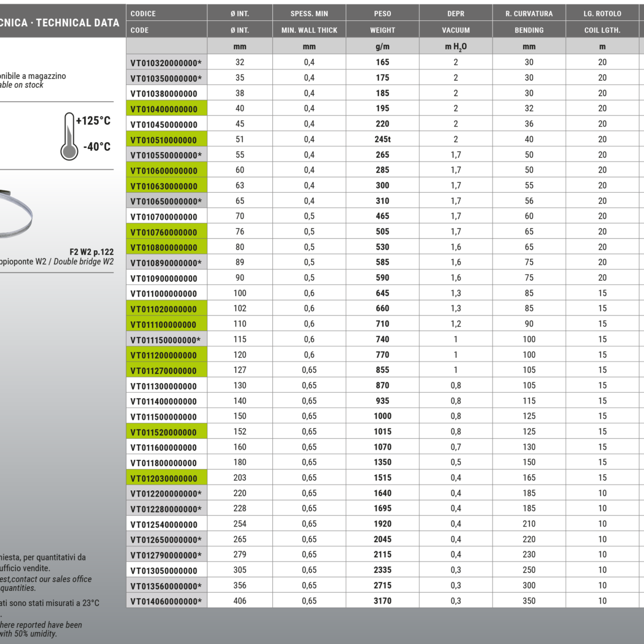Click the SPESS. MIN column header

pyautogui.click(x=309, y=14)
